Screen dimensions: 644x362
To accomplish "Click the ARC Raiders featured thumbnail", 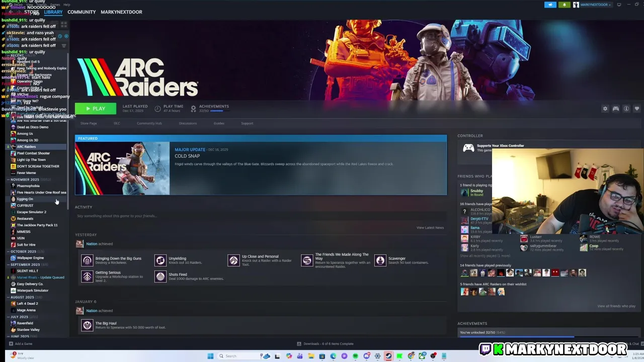I will point(122,168).
